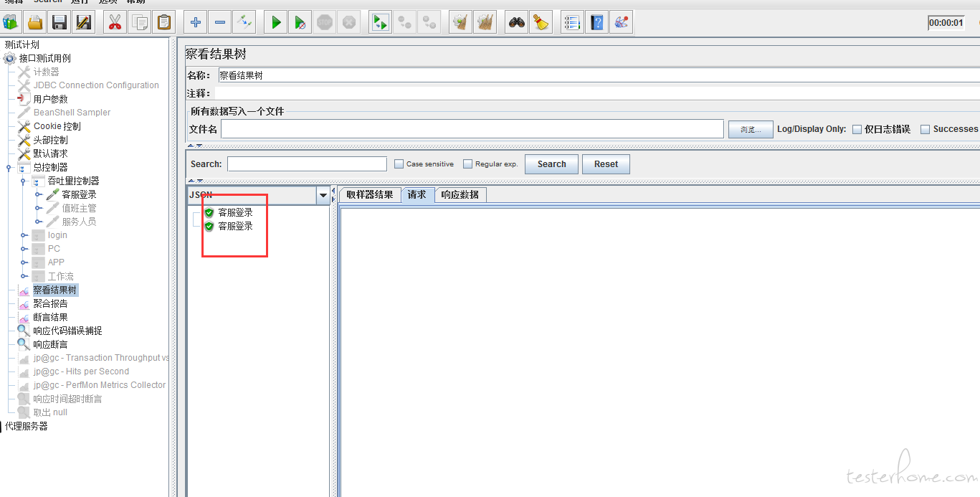980x497 pixels.
Task: Click the Save As pencil-and-disk icon
Action: click(x=84, y=22)
